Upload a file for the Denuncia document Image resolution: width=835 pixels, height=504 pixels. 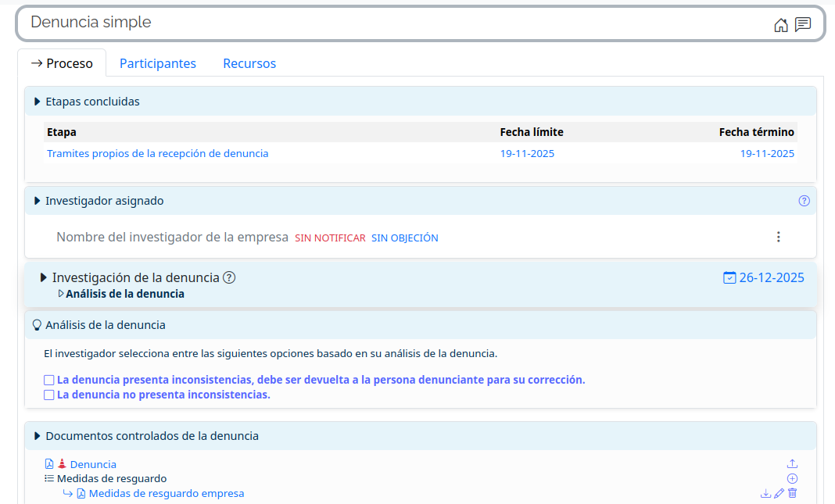tap(792, 464)
